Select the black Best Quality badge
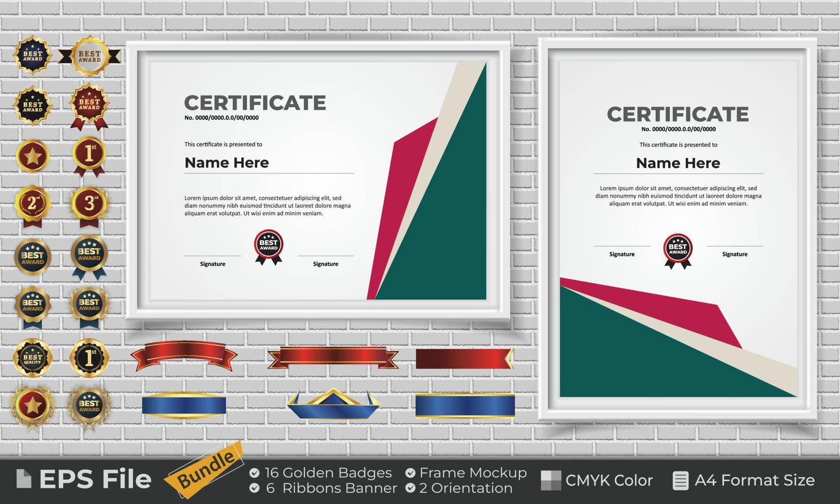 (33, 357)
